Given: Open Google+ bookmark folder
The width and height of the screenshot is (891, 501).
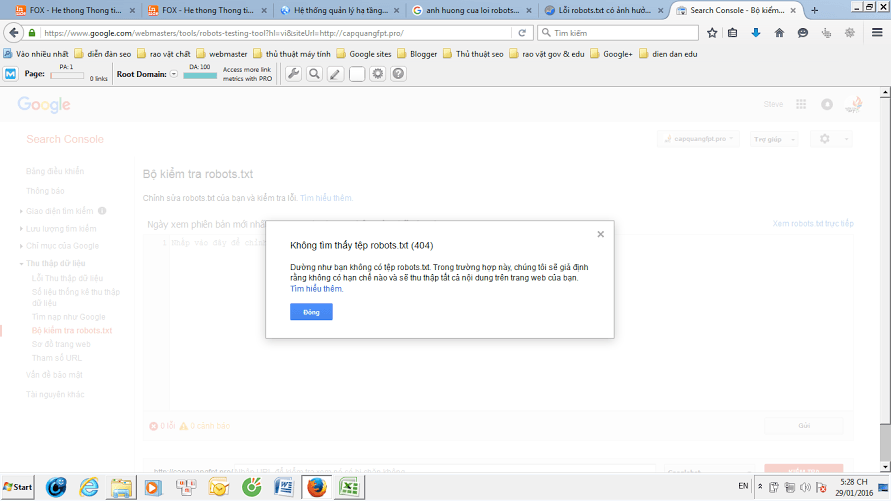Looking at the screenshot, I should pyautogui.click(x=611, y=54).
